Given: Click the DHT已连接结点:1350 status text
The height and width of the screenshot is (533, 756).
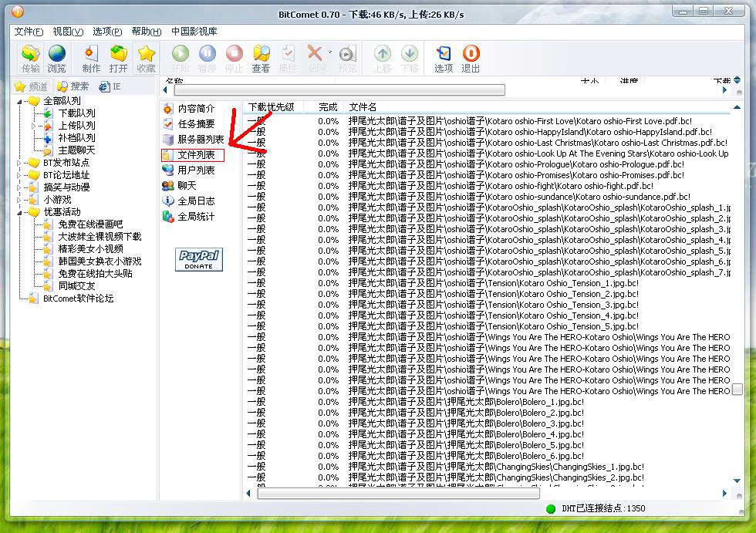Looking at the screenshot, I should (x=603, y=508).
